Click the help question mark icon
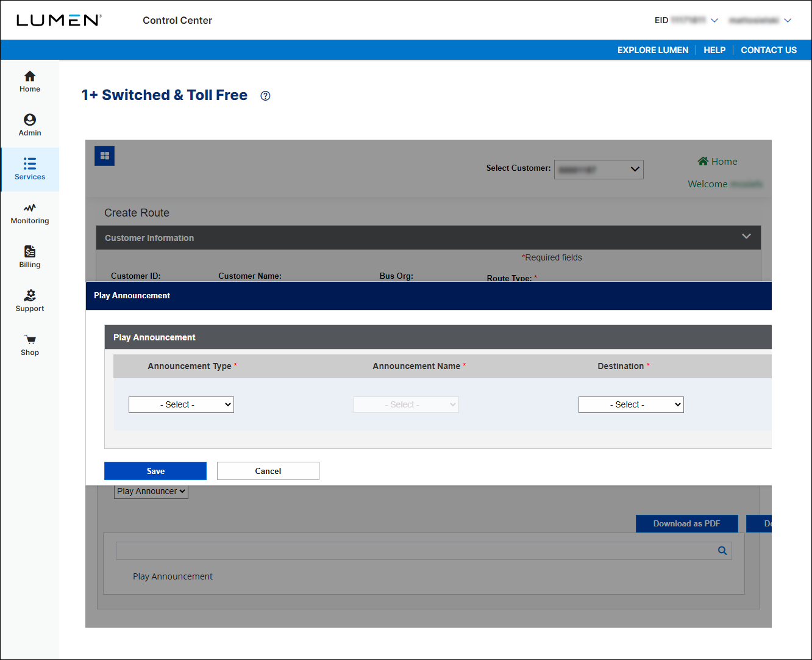This screenshot has width=812, height=660. [265, 96]
